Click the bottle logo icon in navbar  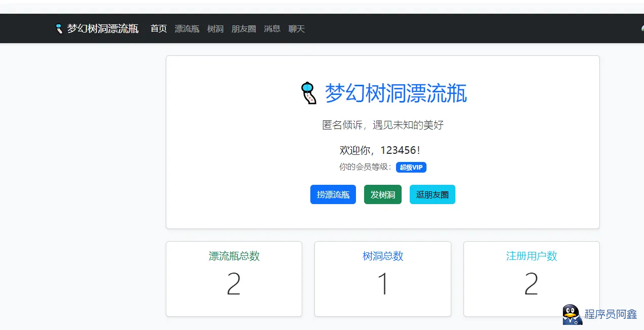coord(59,28)
